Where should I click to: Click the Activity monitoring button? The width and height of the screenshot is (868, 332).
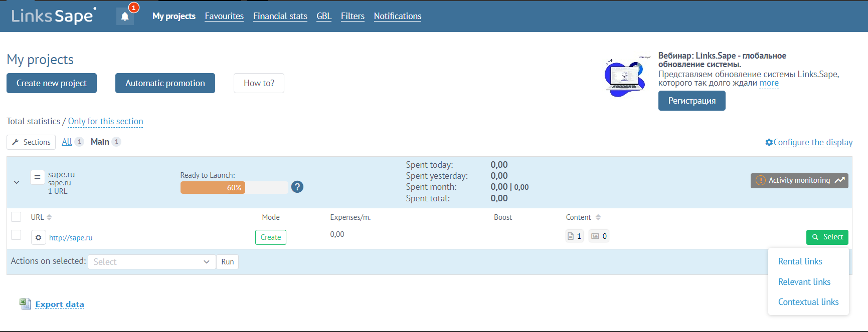click(799, 180)
